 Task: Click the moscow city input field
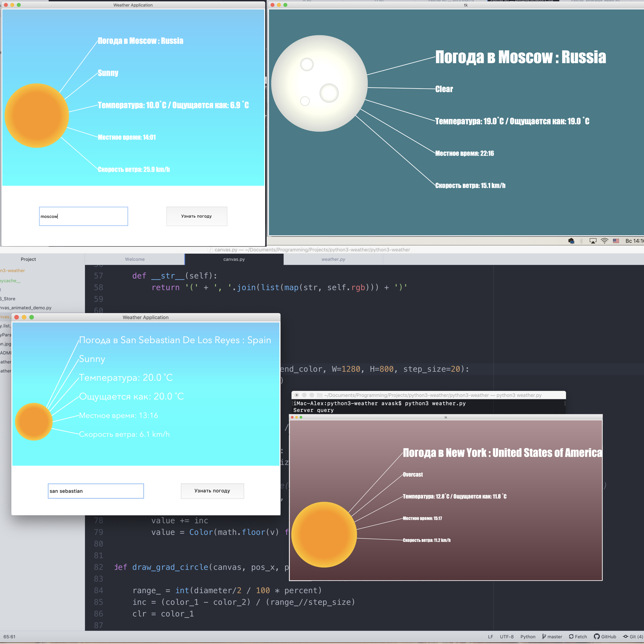pos(83,216)
